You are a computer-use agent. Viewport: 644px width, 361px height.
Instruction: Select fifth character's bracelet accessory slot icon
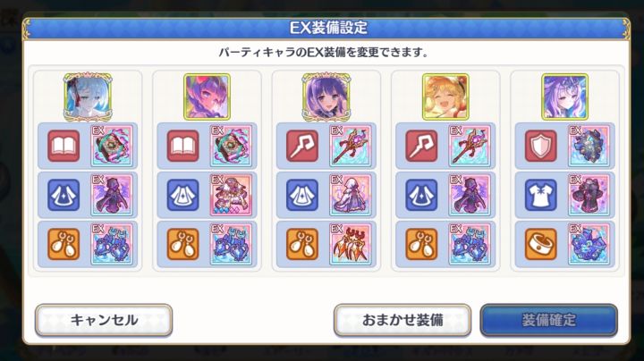[x=541, y=244]
